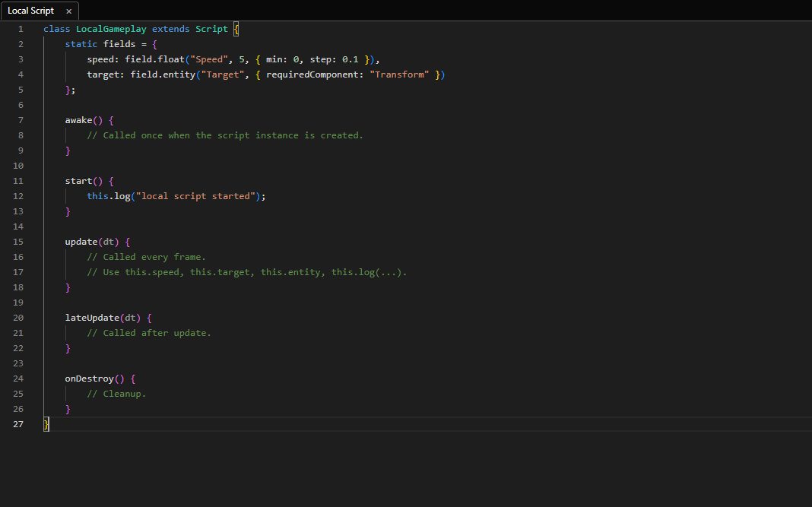The width and height of the screenshot is (812, 507).
Task: Click line number 20 in the gutter
Action: 18,318
